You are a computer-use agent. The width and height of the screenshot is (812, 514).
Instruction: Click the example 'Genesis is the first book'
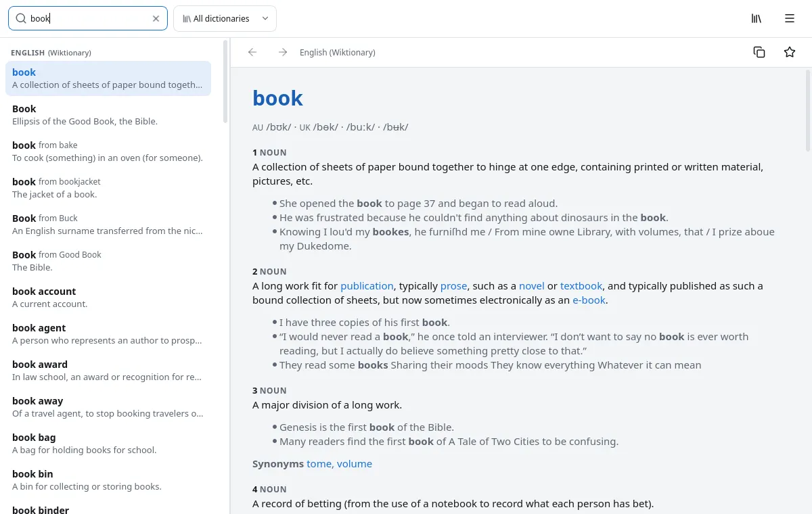(367, 427)
